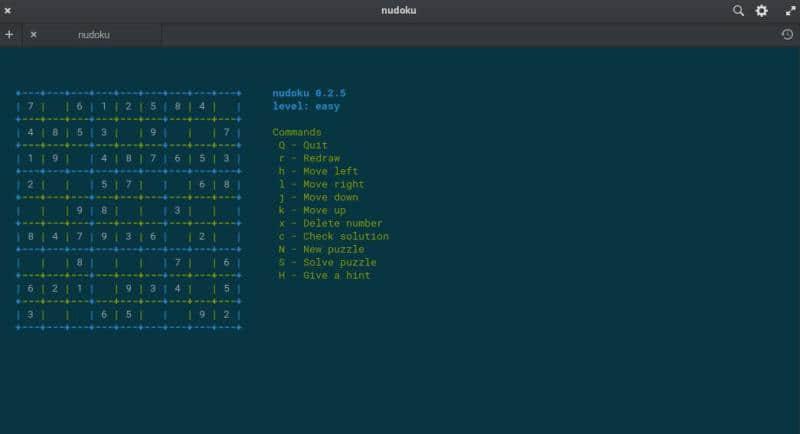Add a new terminal tab
This screenshot has height=434, width=800.
pyautogui.click(x=9, y=34)
